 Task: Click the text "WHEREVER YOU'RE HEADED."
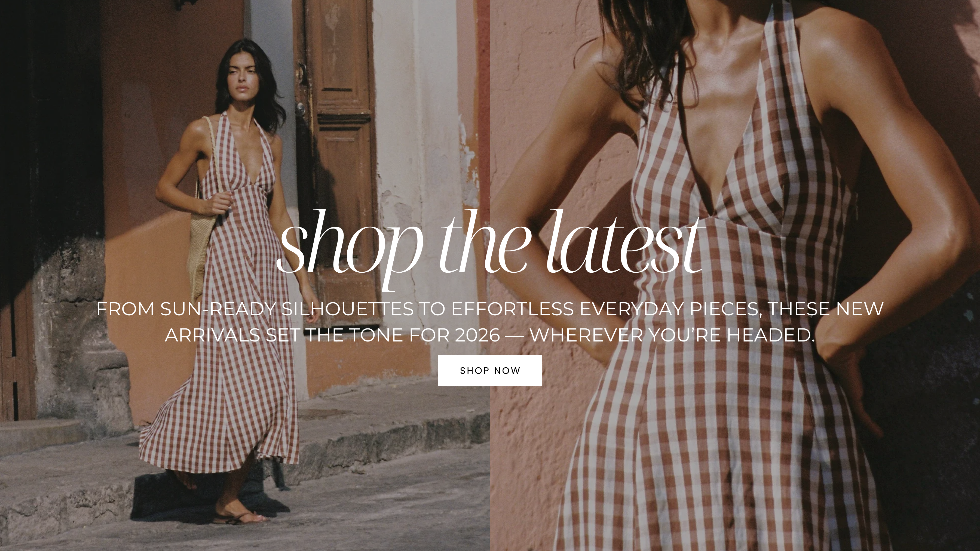[x=672, y=335]
